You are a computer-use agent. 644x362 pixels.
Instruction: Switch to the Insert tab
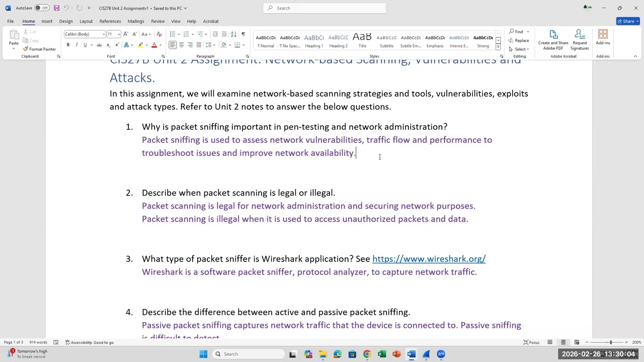[x=47, y=21]
